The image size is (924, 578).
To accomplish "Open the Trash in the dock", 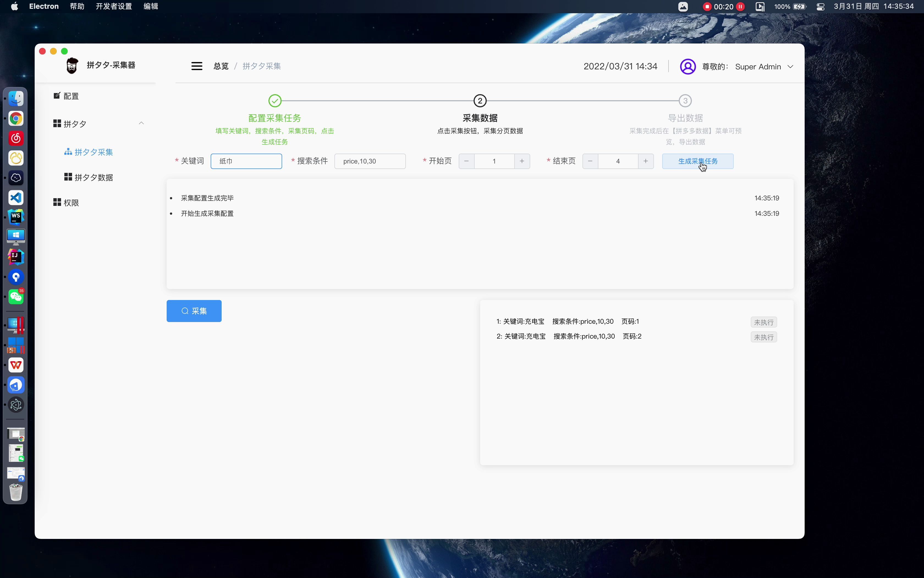I will click(x=16, y=492).
